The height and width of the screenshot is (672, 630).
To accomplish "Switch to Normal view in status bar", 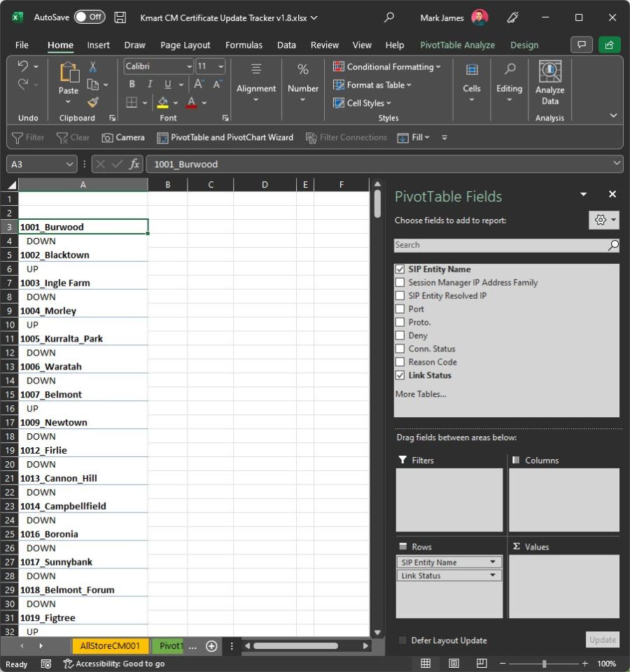I will click(426, 664).
